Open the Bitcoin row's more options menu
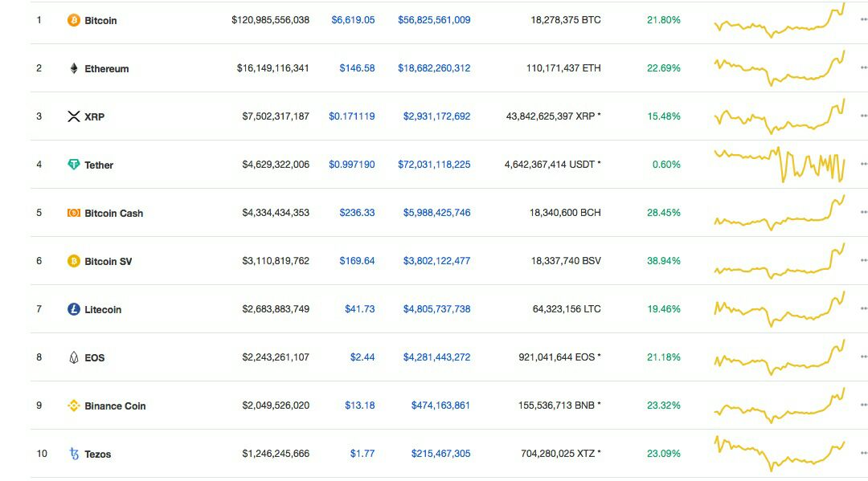This screenshot has height=481, width=868. point(863,20)
